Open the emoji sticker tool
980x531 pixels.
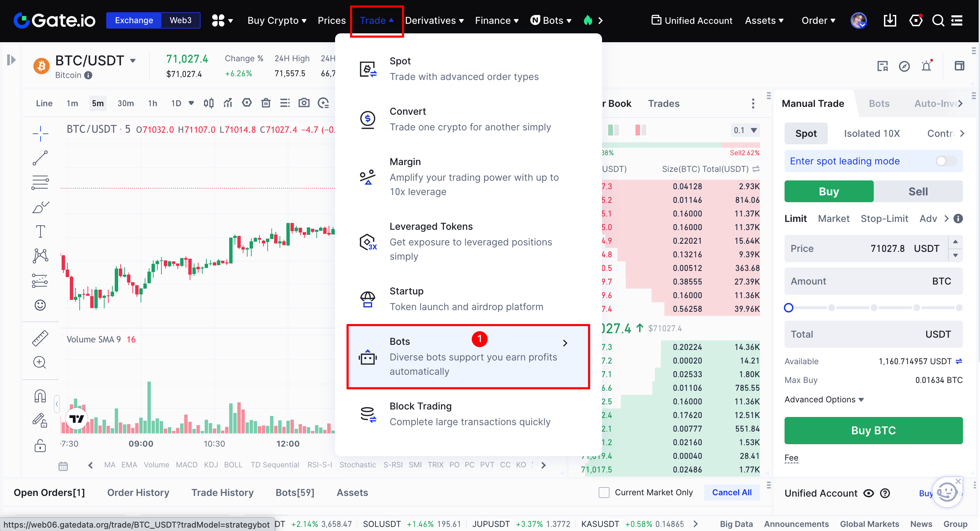click(x=40, y=305)
